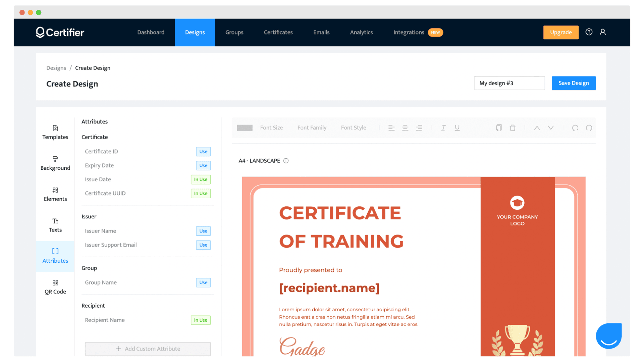Open the Certificates tab
The width and height of the screenshot is (644, 362).
[278, 32]
